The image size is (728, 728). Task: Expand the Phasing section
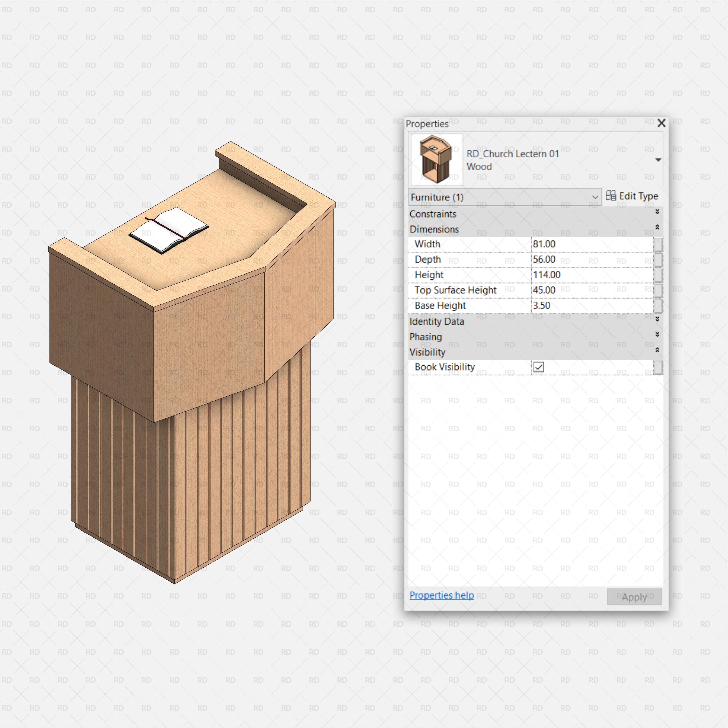[x=657, y=335]
